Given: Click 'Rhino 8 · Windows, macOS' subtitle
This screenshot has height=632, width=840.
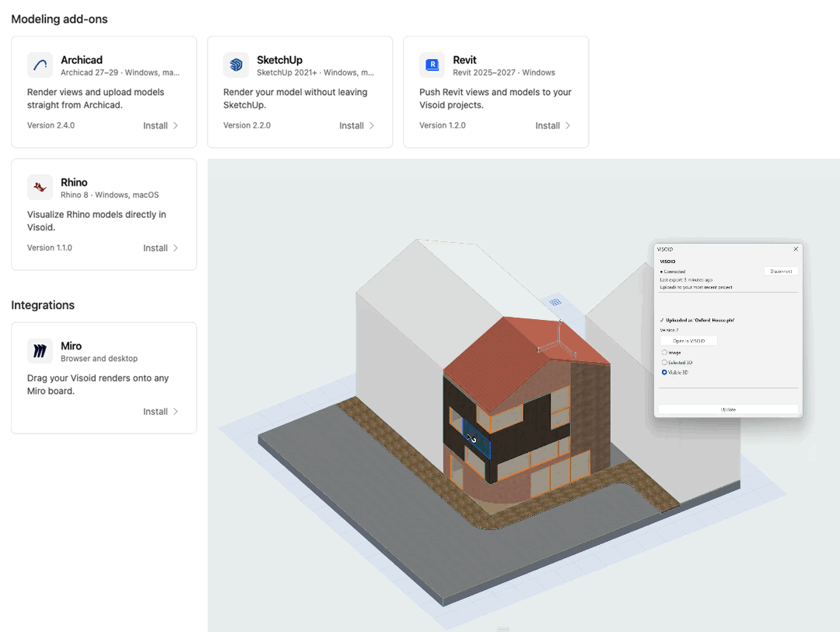Looking at the screenshot, I should [110, 195].
